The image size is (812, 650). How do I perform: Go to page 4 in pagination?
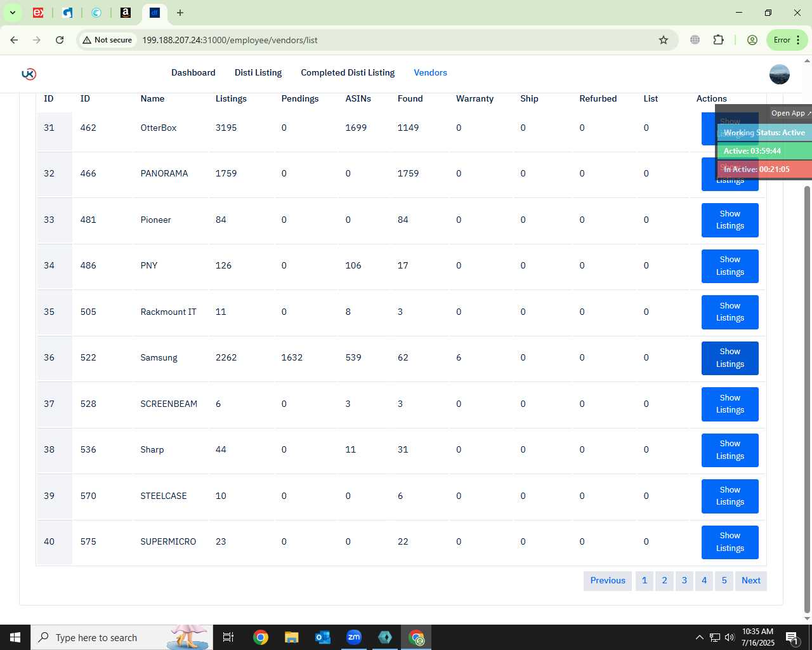tap(704, 580)
